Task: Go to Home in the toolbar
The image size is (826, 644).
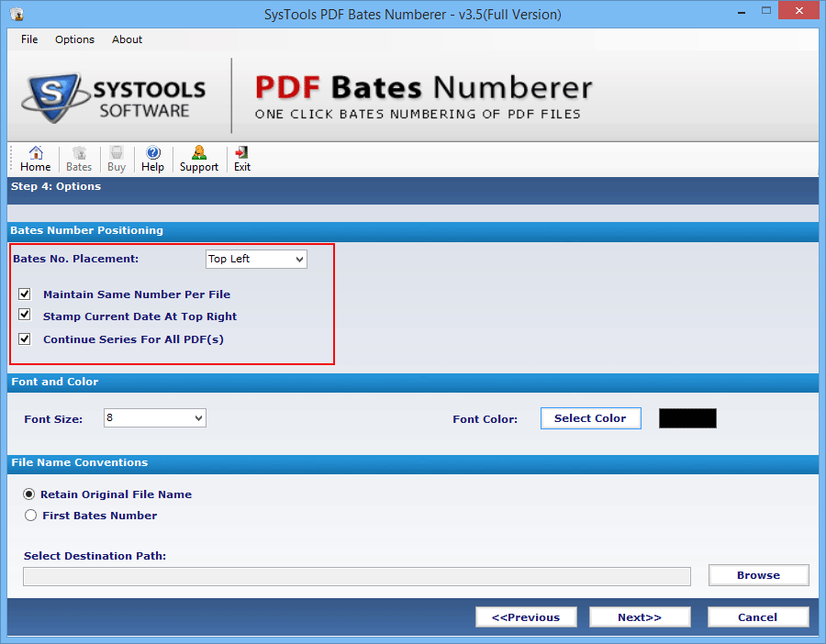Action: [35, 159]
